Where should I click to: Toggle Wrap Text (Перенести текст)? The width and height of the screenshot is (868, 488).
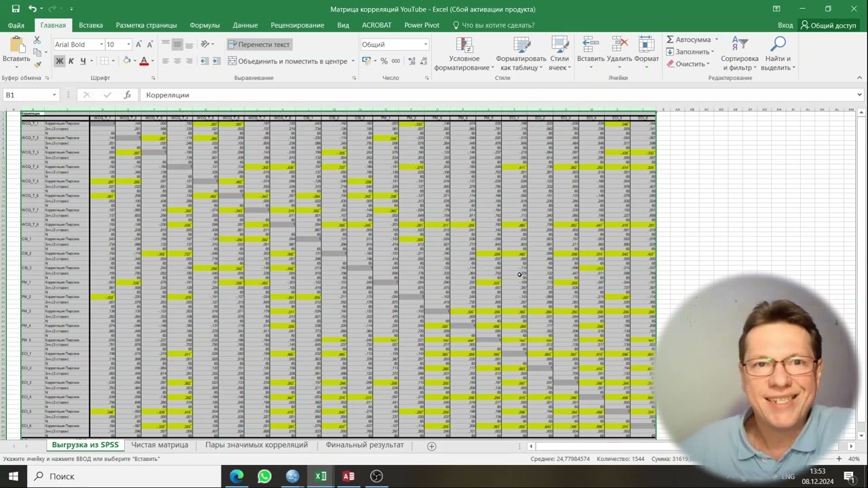[x=259, y=44]
